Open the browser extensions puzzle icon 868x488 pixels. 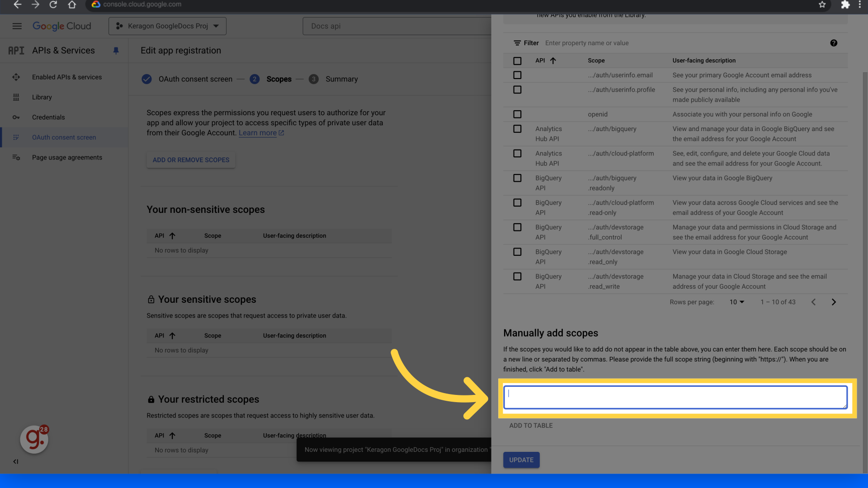tap(845, 5)
